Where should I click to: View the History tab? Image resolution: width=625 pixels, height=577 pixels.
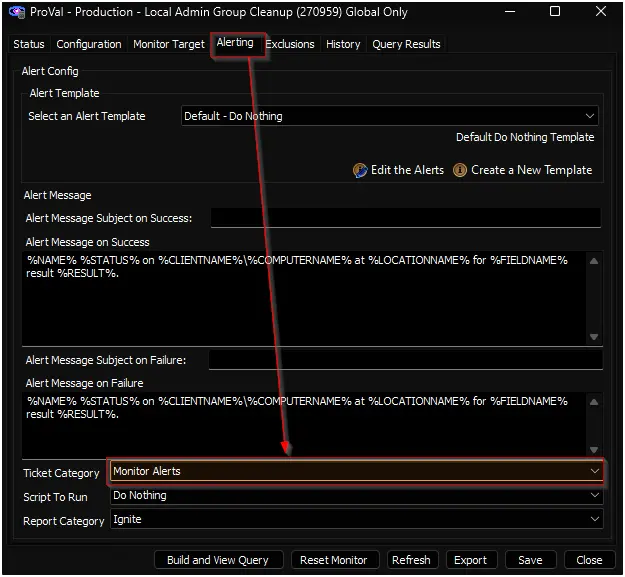(x=343, y=44)
